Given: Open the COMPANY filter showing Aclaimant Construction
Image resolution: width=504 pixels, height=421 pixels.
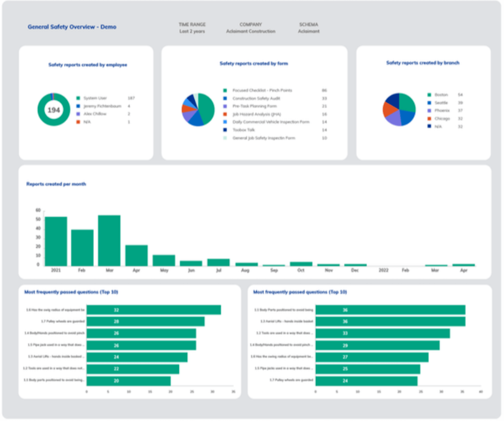Looking at the screenshot, I should [x=250, y=28].
